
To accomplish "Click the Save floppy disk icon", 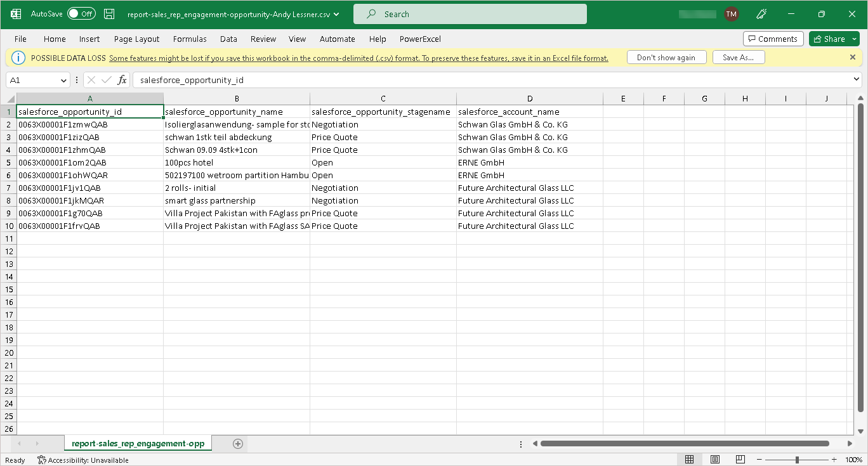I will 109,14.
